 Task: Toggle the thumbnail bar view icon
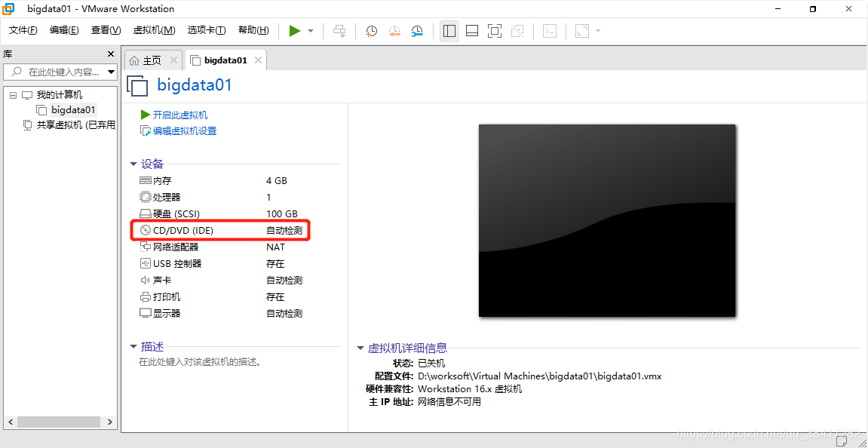point(472,31)
